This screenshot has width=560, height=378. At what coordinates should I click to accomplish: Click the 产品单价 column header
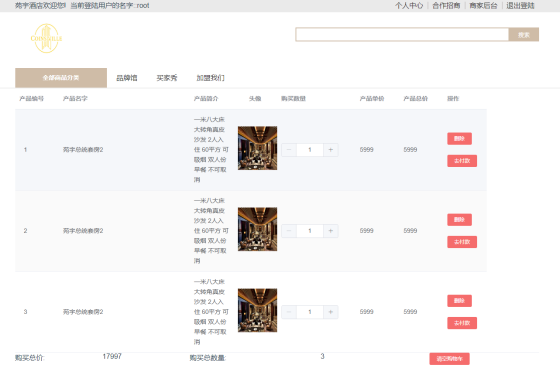coord(372,99)
